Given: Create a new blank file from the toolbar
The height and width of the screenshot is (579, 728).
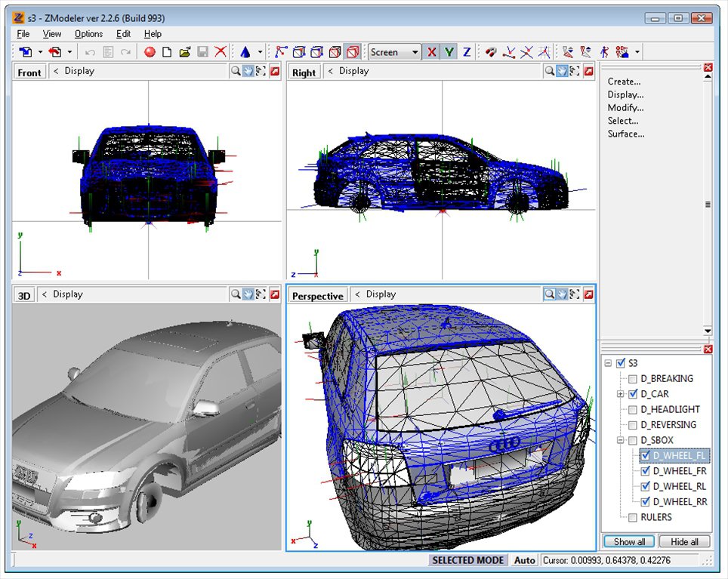Looking at the screenshot, I should click(x=167, y=52).
